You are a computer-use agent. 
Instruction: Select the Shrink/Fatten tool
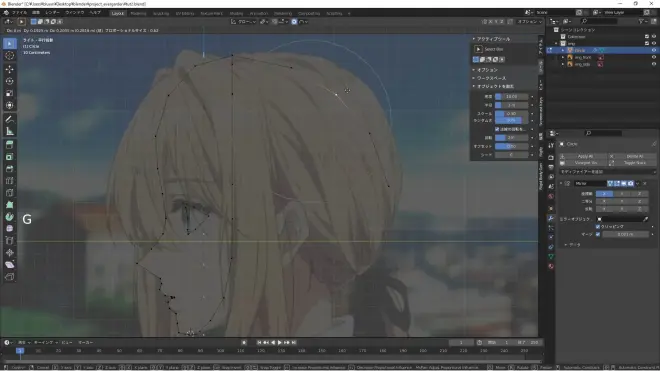[x=10, y=253]
